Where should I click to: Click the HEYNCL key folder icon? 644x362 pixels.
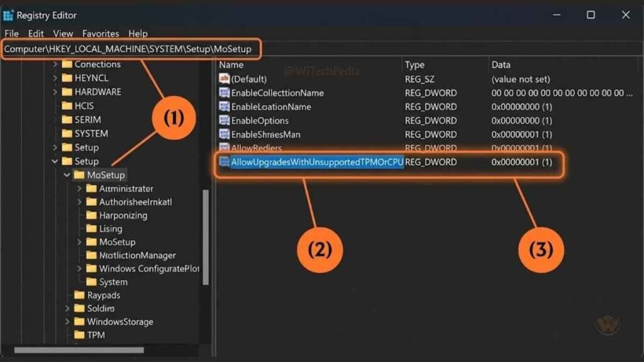coord(67,78)
